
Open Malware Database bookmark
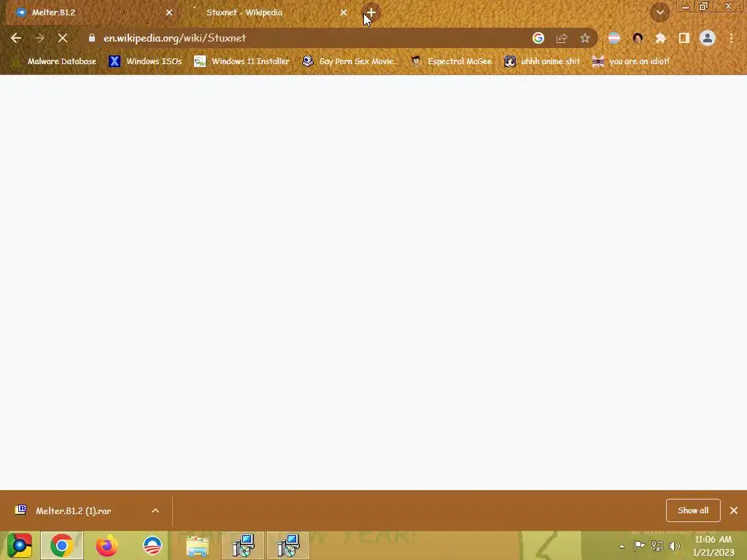coord(55,61)
